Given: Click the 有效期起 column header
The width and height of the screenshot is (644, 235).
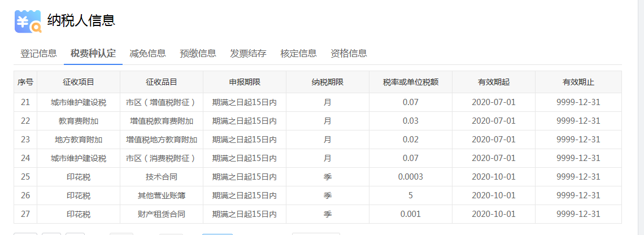Looking at the screenshot, I should tap(494, 82).
